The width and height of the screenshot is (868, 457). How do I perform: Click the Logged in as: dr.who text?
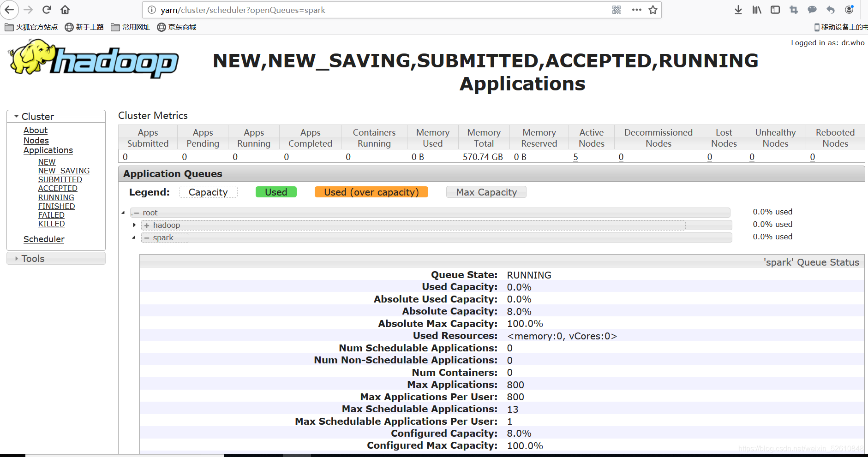[x=828, y=43]
